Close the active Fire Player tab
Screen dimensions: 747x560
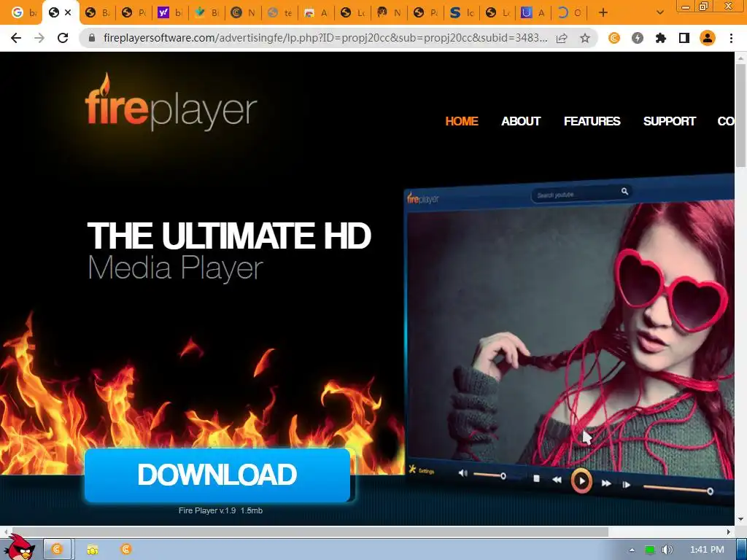68,12
